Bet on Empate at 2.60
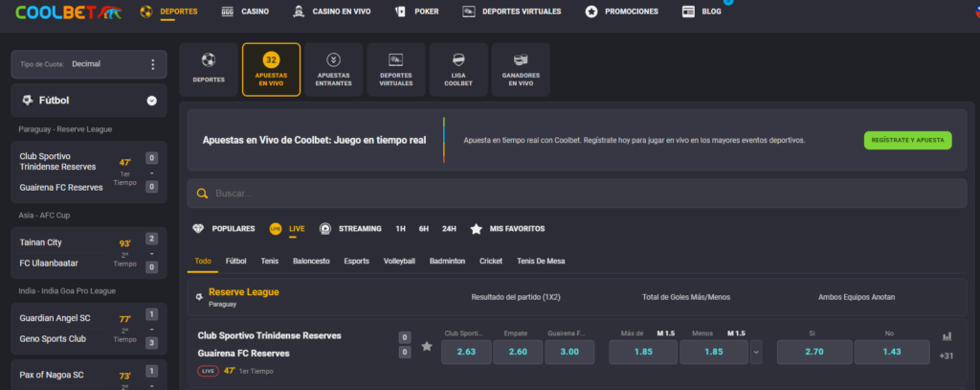This screenshot has width=980, height=390. (518, 352)
